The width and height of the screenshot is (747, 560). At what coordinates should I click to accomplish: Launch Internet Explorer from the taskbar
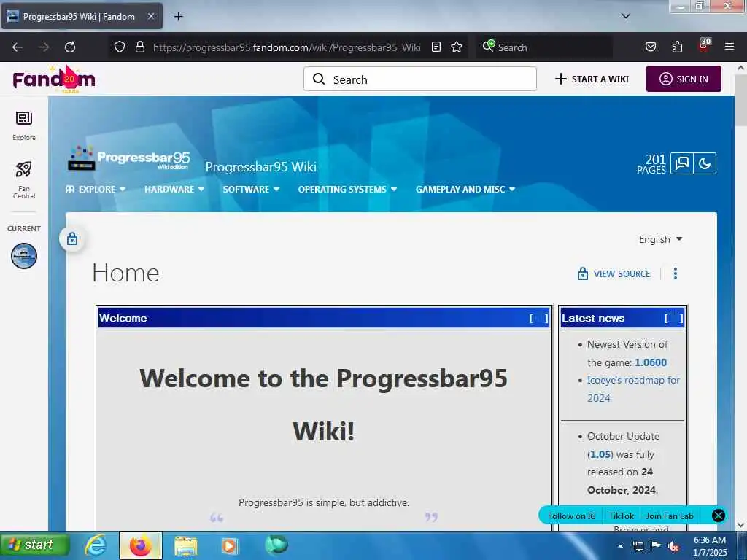click(96, 545)
